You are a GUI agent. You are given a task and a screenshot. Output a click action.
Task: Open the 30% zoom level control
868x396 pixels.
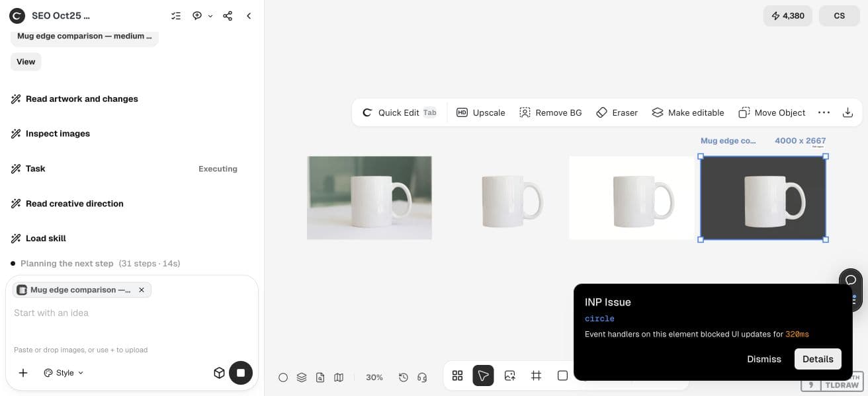click(x=374, y=377)
